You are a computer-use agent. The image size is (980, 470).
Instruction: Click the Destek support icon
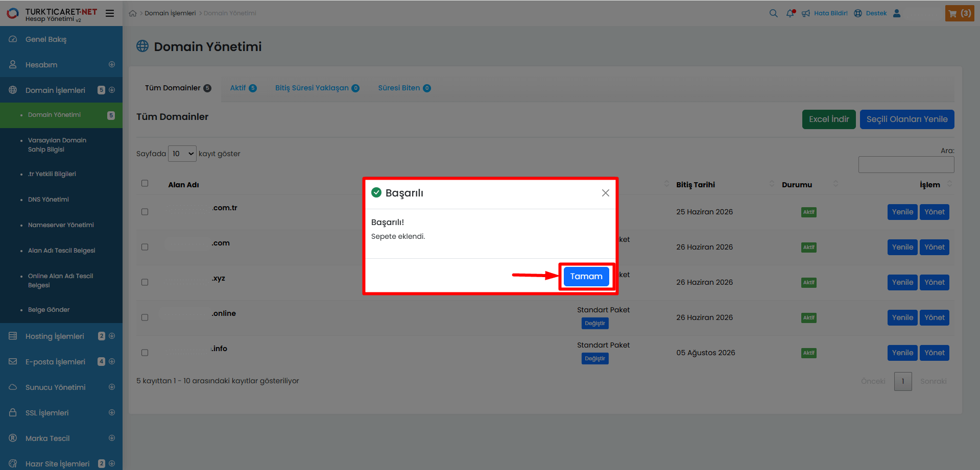click(858, 13)
